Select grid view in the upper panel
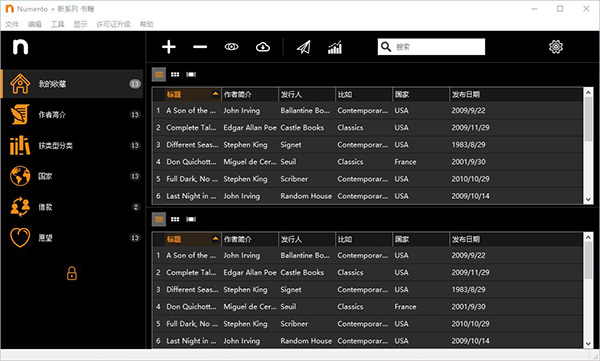 point(175,74)
